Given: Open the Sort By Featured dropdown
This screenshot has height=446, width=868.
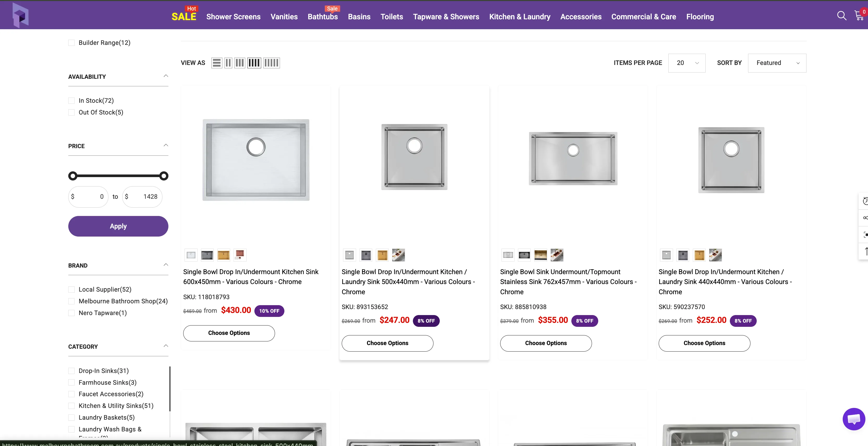Looking at the screenshot, I should point(777,63).
